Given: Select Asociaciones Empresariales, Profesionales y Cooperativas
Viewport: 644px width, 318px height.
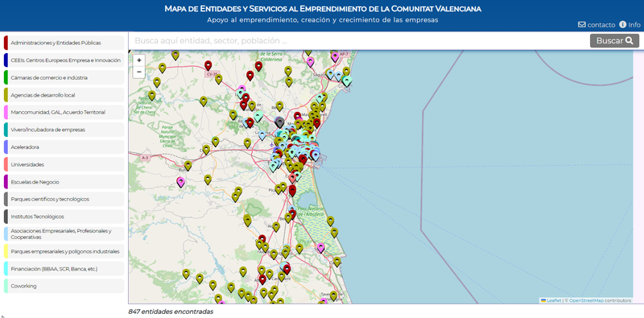Looking at the screenshot, I should point(64,233).
